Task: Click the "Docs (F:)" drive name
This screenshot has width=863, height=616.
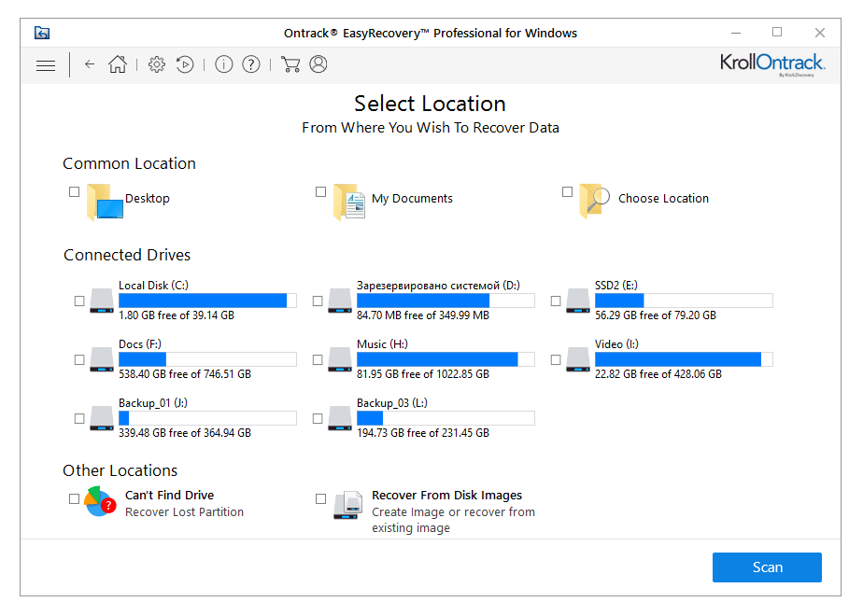Action: [x=140, y=344]
